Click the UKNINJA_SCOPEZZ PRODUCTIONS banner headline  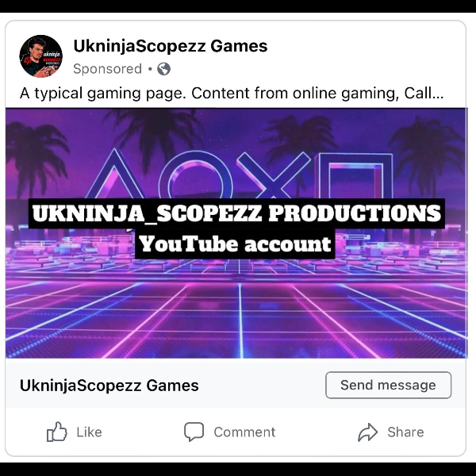coord(236,213)
